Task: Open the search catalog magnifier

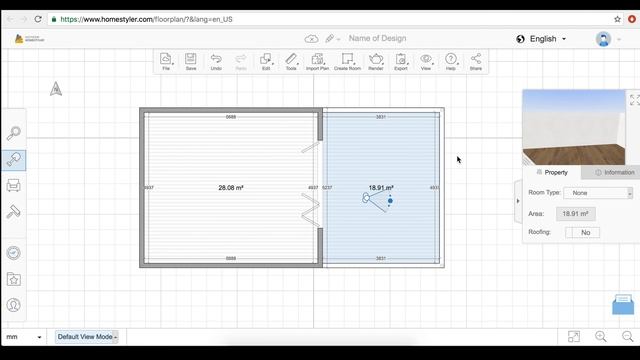Action: click(13, 133)
